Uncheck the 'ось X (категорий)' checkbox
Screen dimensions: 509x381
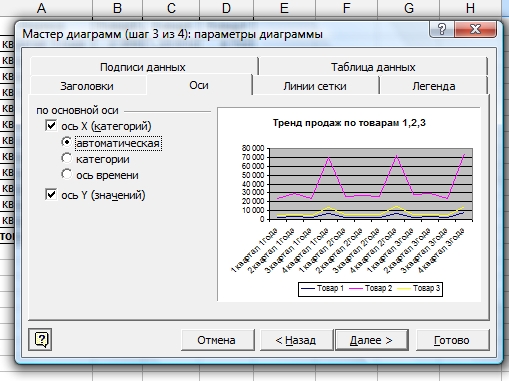(51, 126)
